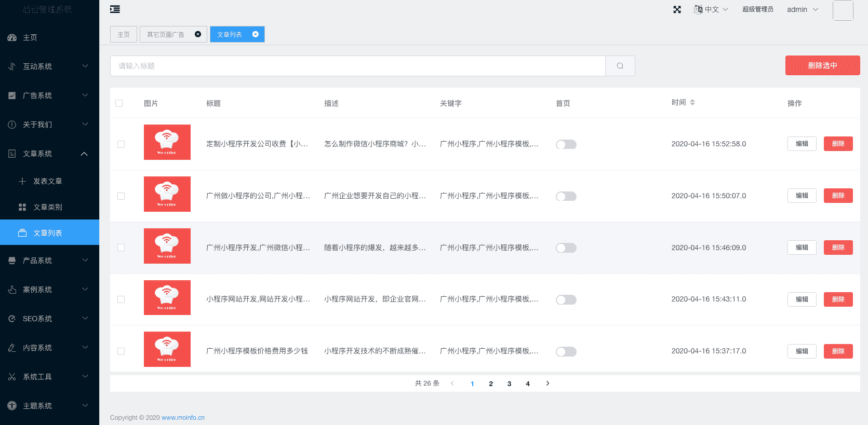This screenshot has width=868, height=425.
Task: Open 发表文章 in the sidebar menu
Action: click(x=47, y=181)
